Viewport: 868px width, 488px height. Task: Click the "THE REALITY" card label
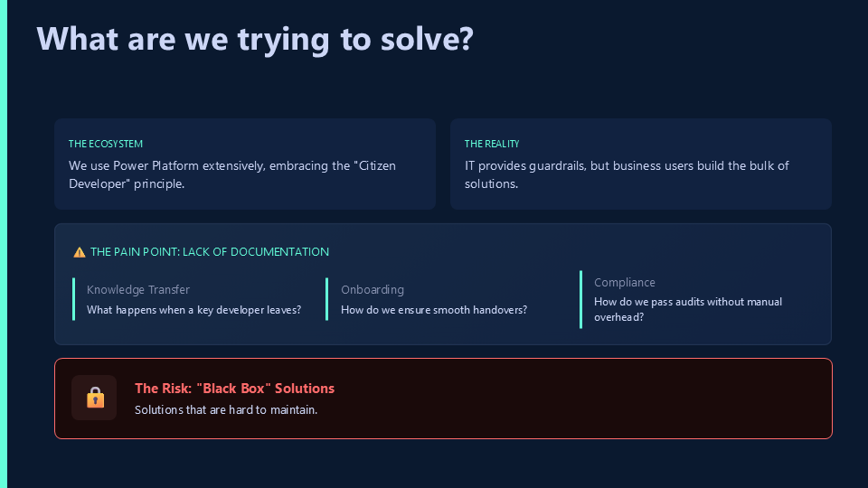[x=492, y=144]
